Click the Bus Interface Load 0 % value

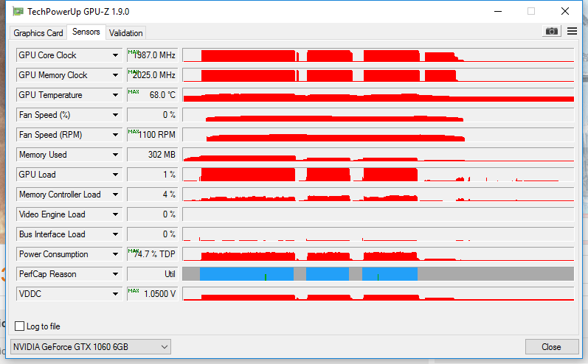click(152, 234)
